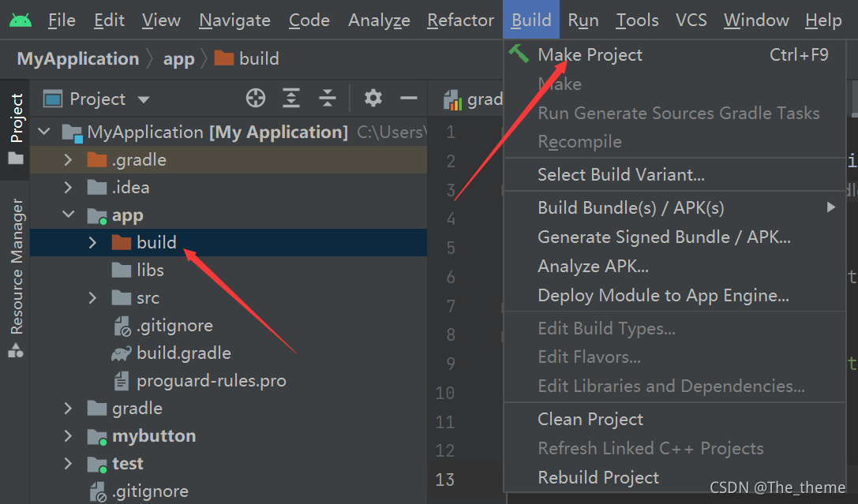Click line number 13 in editor gutter
858x504 pixels.
[445, 480]
